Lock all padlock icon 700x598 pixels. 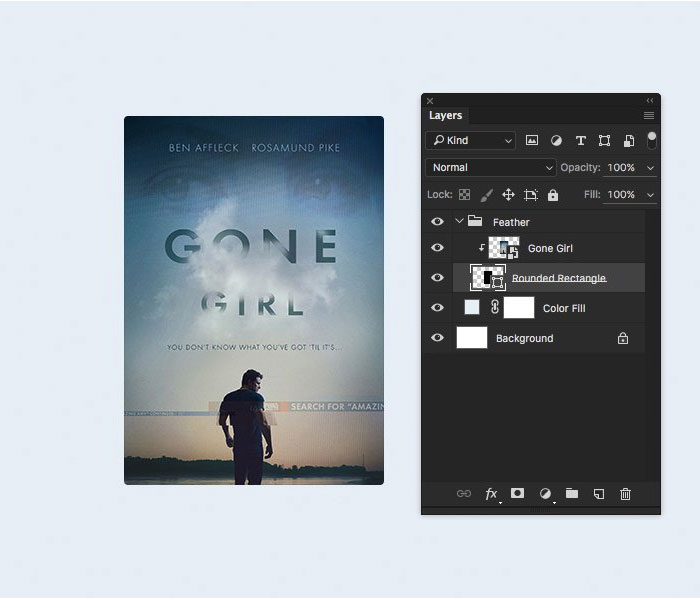[x=553, y=195]
